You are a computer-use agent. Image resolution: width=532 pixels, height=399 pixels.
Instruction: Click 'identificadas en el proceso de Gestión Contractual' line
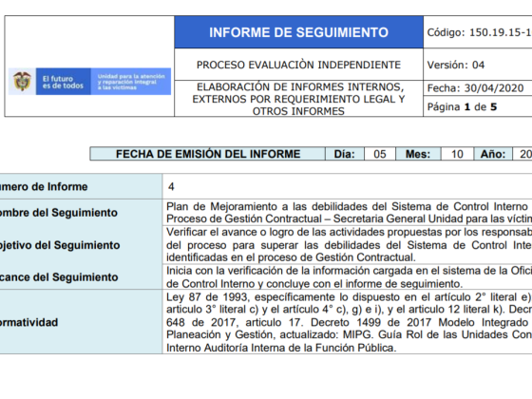(x=291, y=257)
